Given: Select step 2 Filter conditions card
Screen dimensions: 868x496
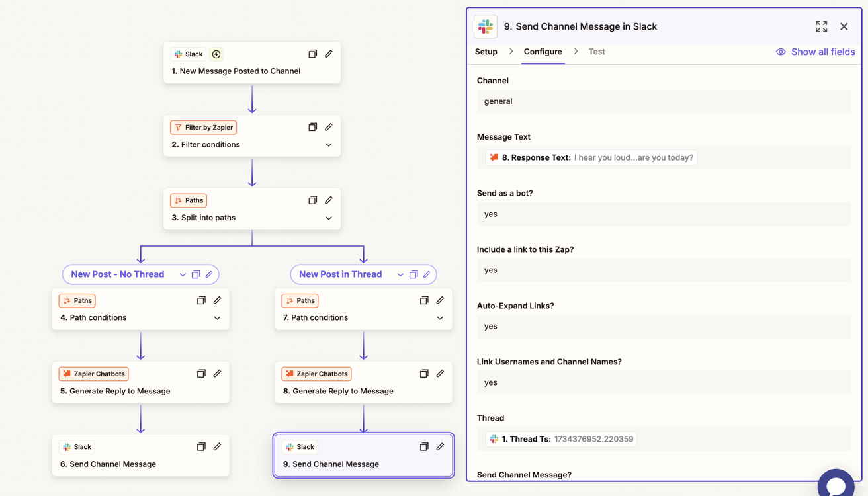Looking at the screenshot, I should click(252, 136).
